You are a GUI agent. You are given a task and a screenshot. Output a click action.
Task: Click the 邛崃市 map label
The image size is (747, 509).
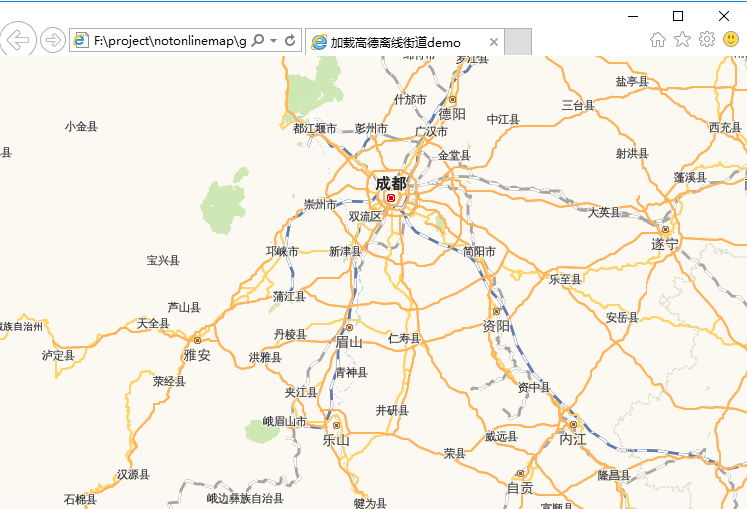(x=283, y=251)
